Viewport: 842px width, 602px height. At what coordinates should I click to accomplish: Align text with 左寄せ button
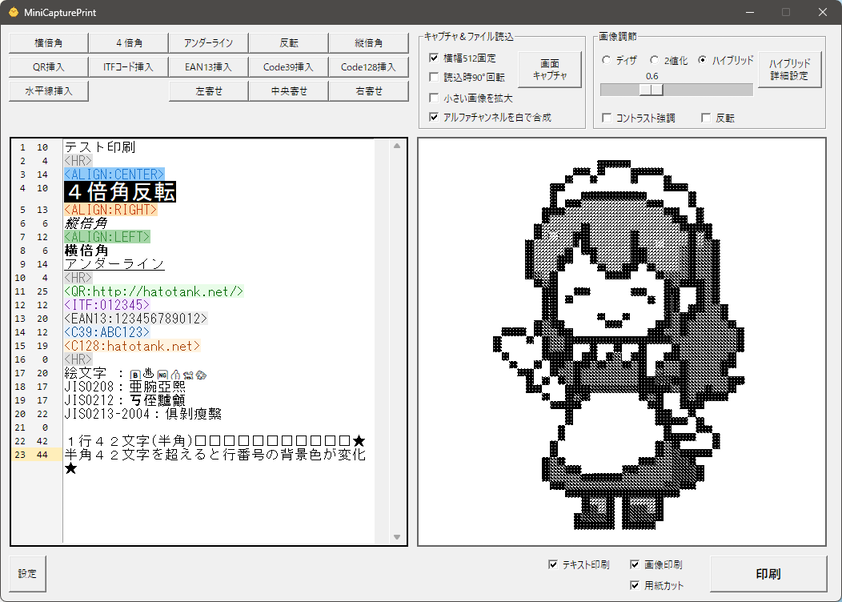click(208, 91)
